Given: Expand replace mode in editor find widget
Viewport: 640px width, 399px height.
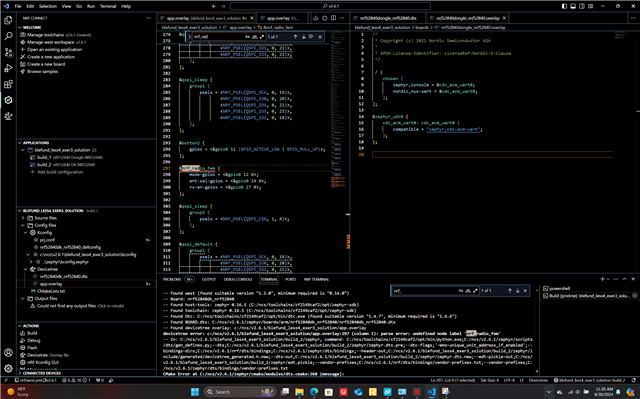Looking at the screenshot, I should (x=189, y=37).
